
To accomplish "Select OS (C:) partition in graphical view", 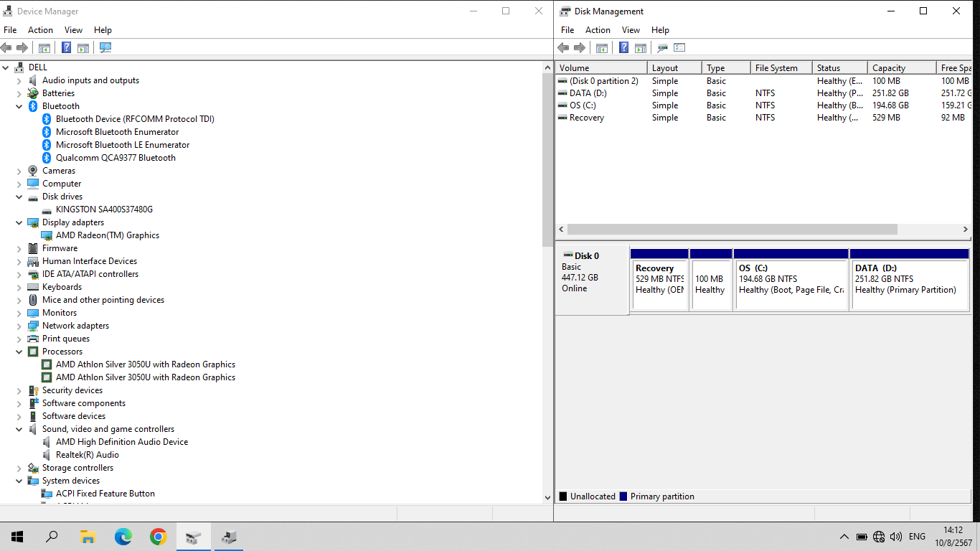I will point(791,280).
